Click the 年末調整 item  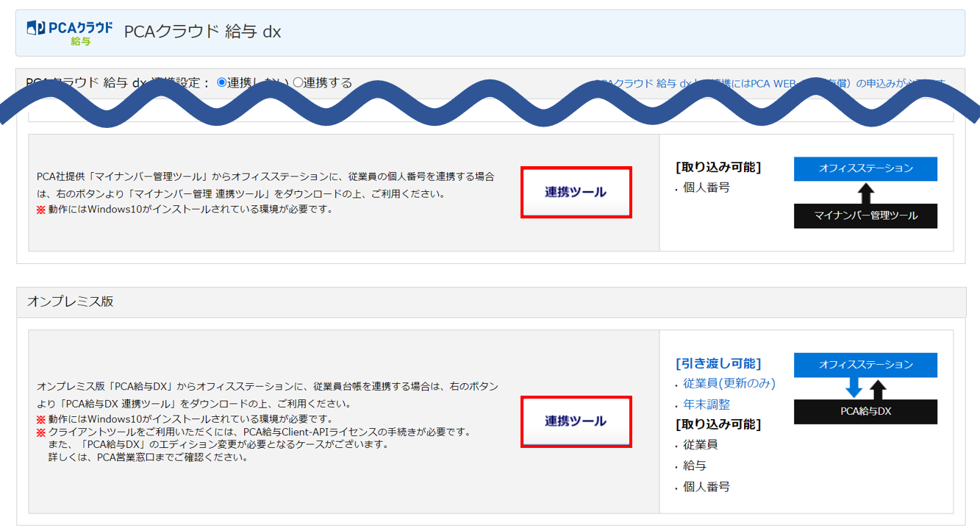click(x=707, y=405)
